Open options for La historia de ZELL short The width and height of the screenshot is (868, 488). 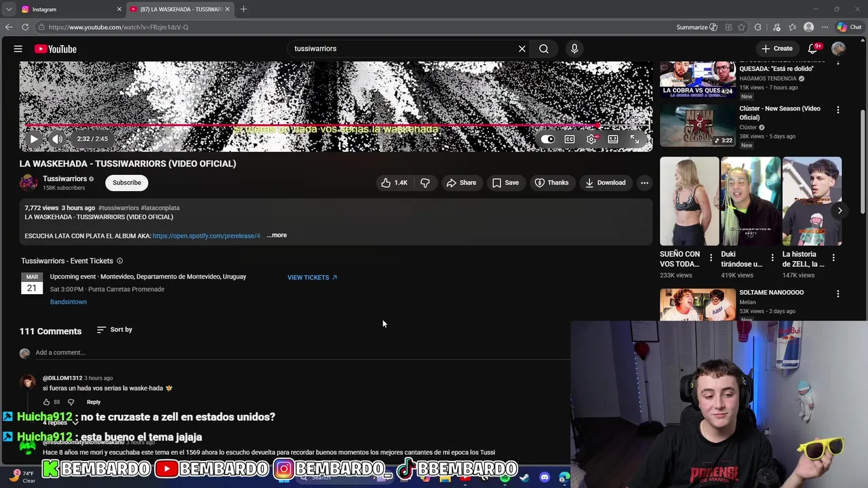(833, 258)
